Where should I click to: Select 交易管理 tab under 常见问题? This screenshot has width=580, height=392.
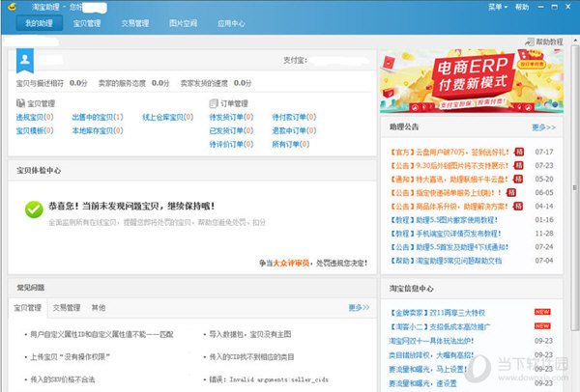click(x=67, y=308)
